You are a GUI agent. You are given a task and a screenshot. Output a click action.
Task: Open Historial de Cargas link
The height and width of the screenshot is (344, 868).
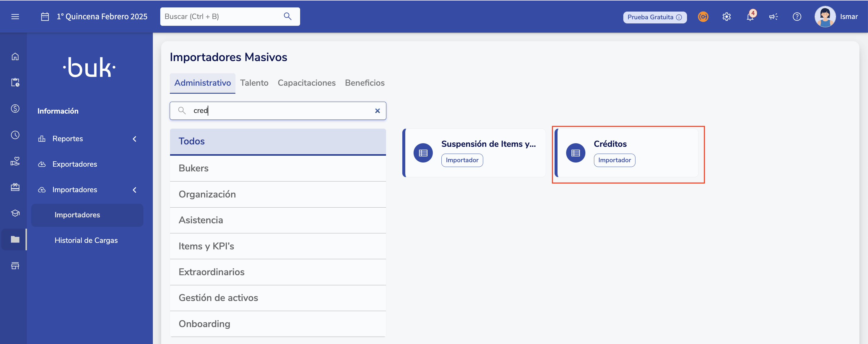click(x=86, y=240)
